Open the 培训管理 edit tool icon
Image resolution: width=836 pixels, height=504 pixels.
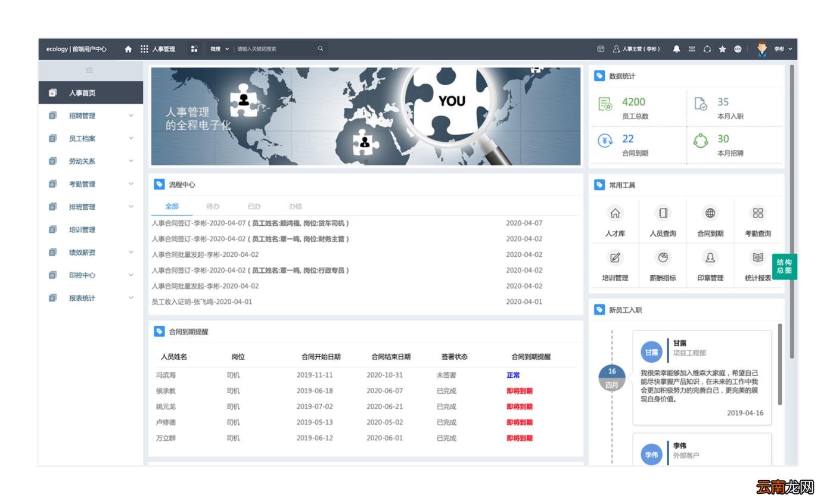click(615, 258)
